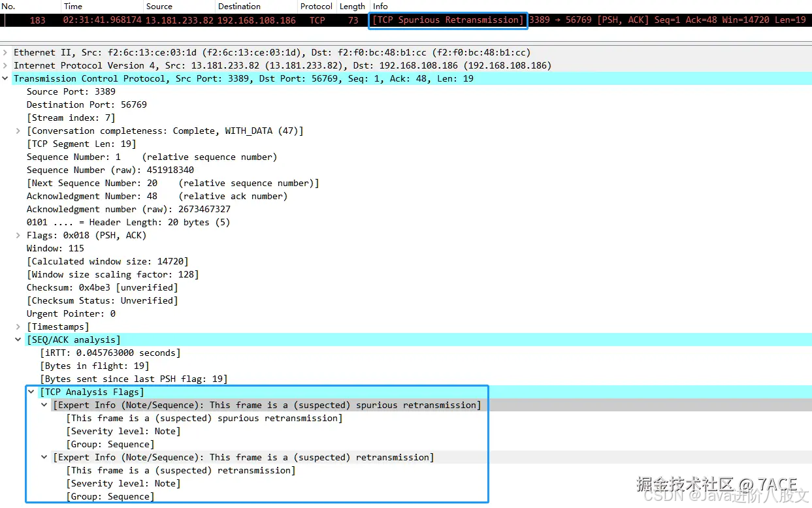Expand the Flags: 0x018 (PSH, ACK) field
The width and height of the screenshot is (812, 508).
coord(16,235)
